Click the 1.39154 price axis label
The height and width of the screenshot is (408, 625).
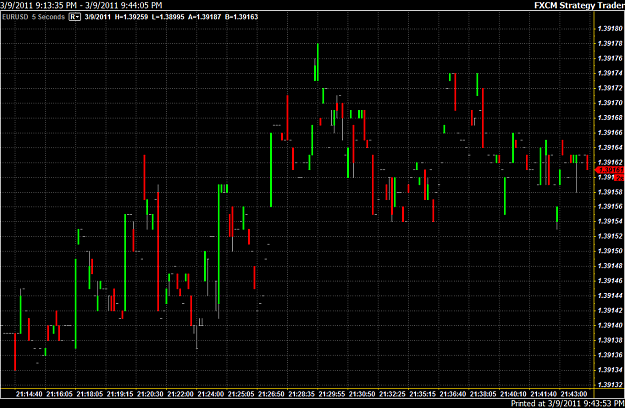pos(610,221)
